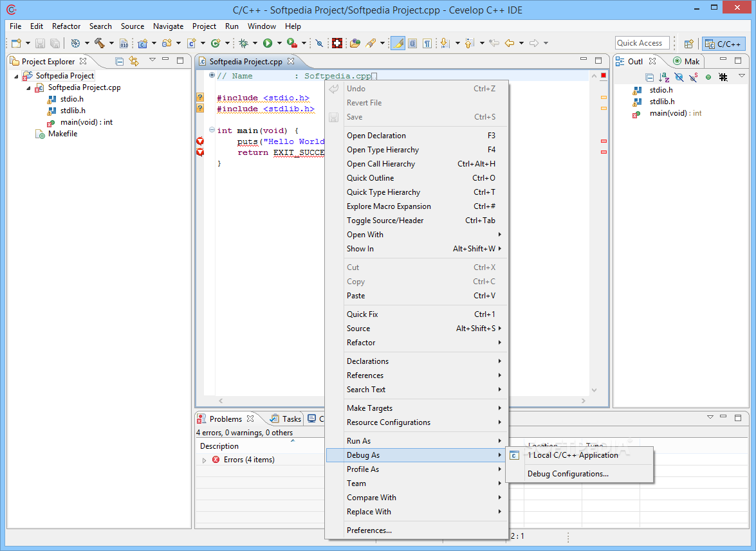This screenshot has height=551, width=756.
Task: Open Project Explorer view menu triangle
Action: [152, 60]
